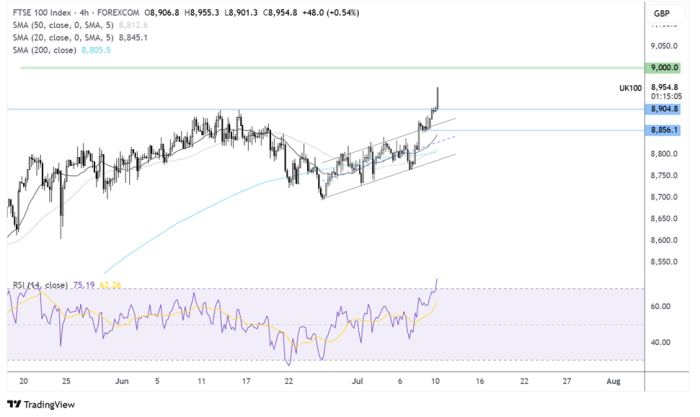The height and width of the screenshot is (417, 700).
Task: Select the 8,904.8 horizontal line price label
Action: (663, 108)
